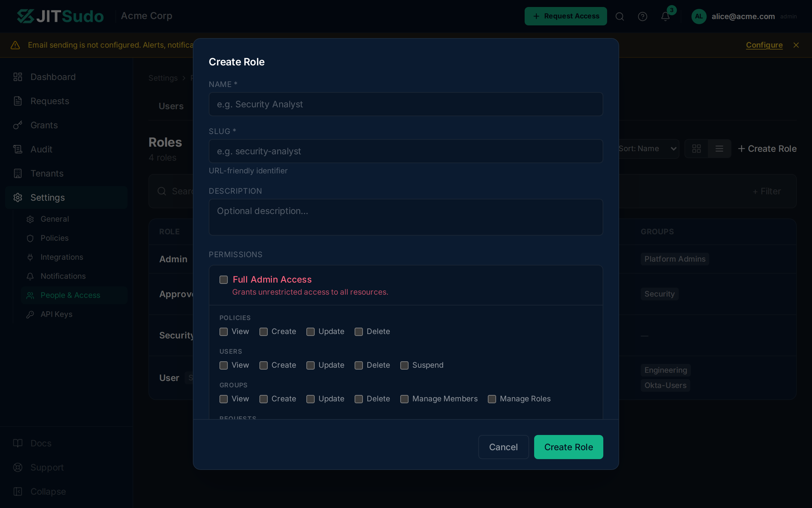The width and height of the screenshot is (812, 508).
Task: Click the role Name input field
Action: pos(406,104)
